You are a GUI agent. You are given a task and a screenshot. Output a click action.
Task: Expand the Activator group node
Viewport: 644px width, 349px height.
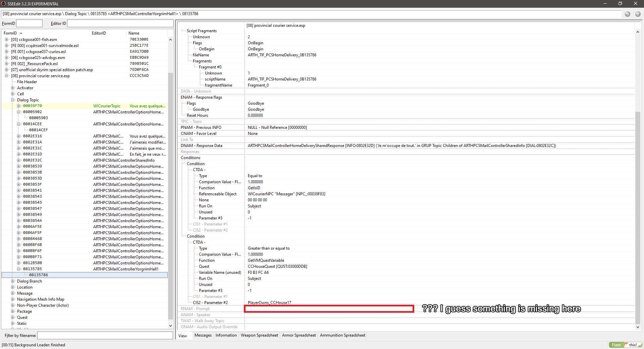tap(12, 88)
